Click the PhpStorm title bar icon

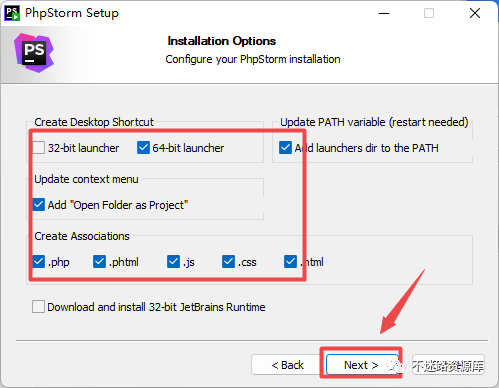(x=12, y=13)
